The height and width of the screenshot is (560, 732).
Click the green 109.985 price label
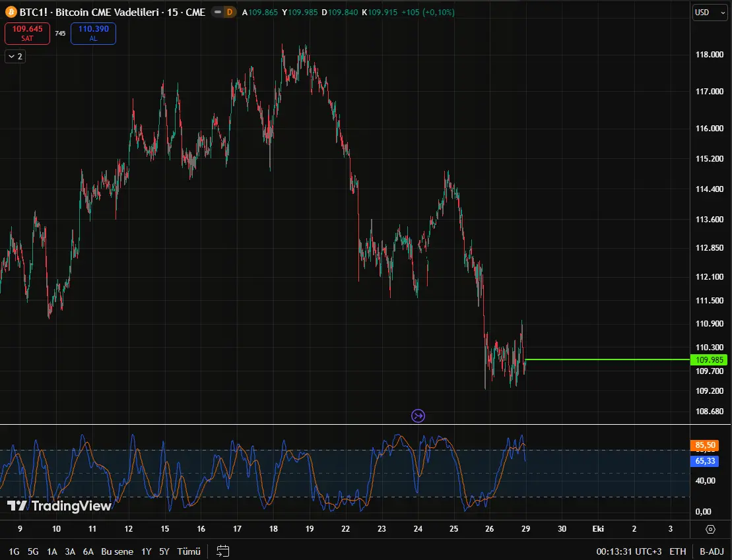[x=709, y=359]
